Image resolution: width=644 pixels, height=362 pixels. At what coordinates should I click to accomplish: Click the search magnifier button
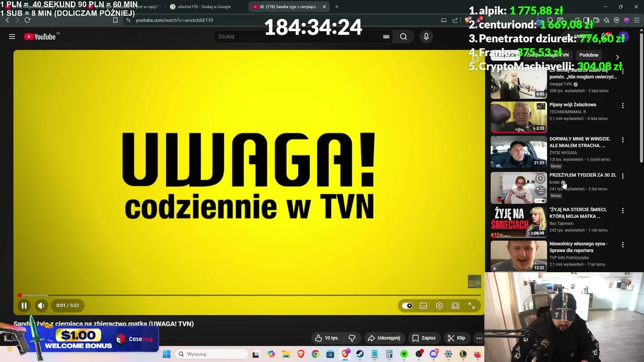[404, 36]
